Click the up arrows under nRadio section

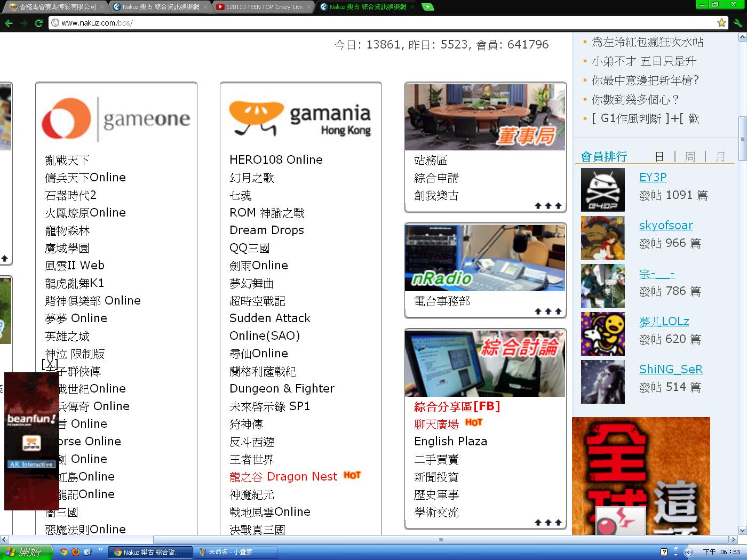(548, 311)
